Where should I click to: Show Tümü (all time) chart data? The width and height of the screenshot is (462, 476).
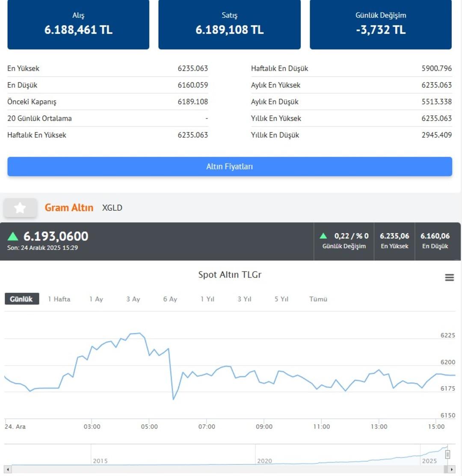[318, 299]
